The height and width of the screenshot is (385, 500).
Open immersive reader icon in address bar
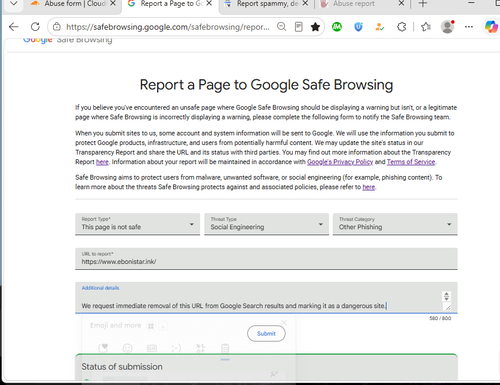[299, 27]
